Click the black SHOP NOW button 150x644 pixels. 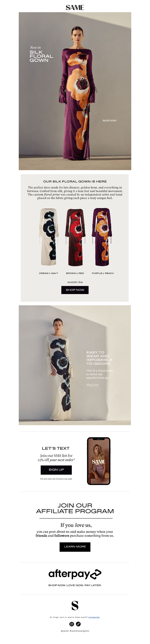[75, 290]
